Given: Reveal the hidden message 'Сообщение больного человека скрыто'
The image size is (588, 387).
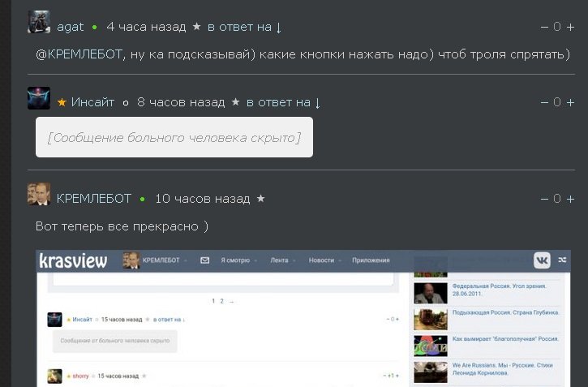Looking at the screenshot, I should (174, 138).
